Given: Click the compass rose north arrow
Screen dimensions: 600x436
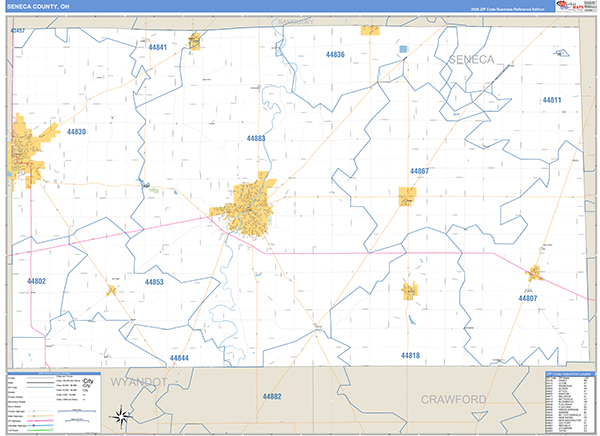Looking at the screenshot, I should coord(121,416).
